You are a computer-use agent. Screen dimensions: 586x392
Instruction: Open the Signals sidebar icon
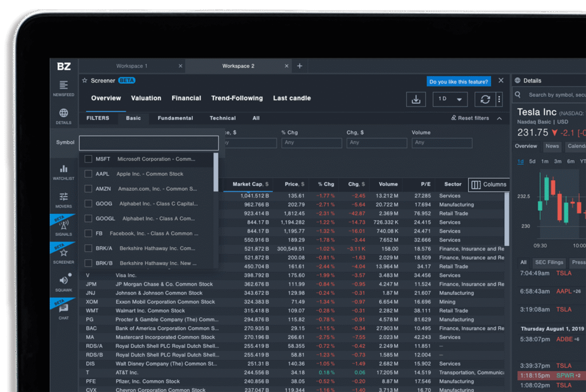coord(64,227)
